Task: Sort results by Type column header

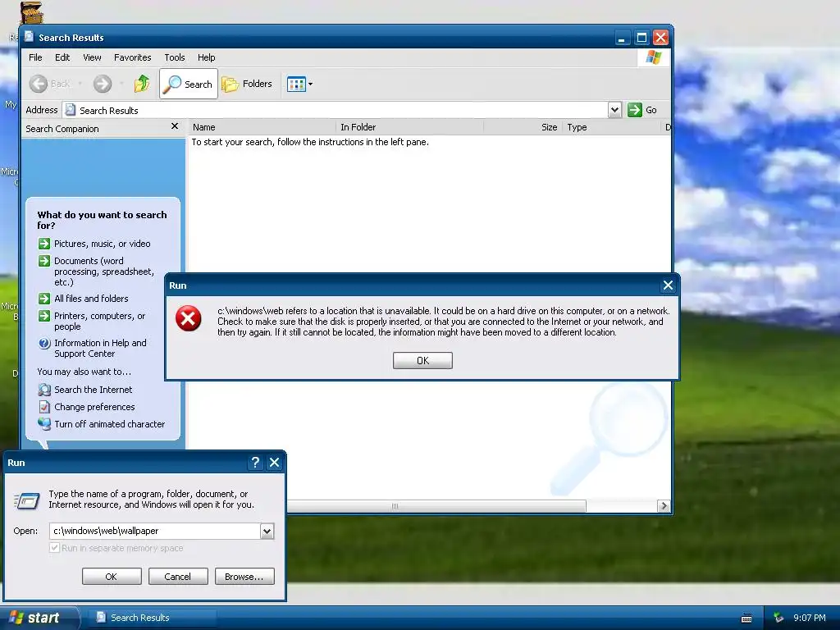Action: click(x=611, y=127)
